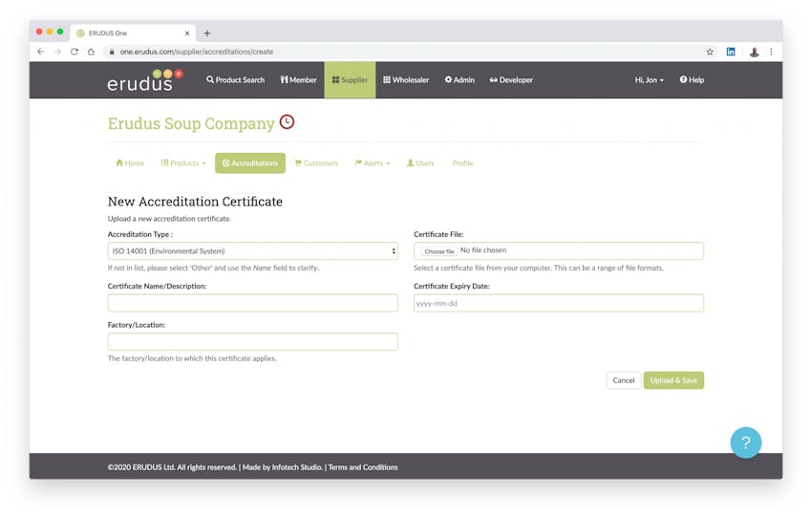Open the browser profile avatar icon

point(755,52)
